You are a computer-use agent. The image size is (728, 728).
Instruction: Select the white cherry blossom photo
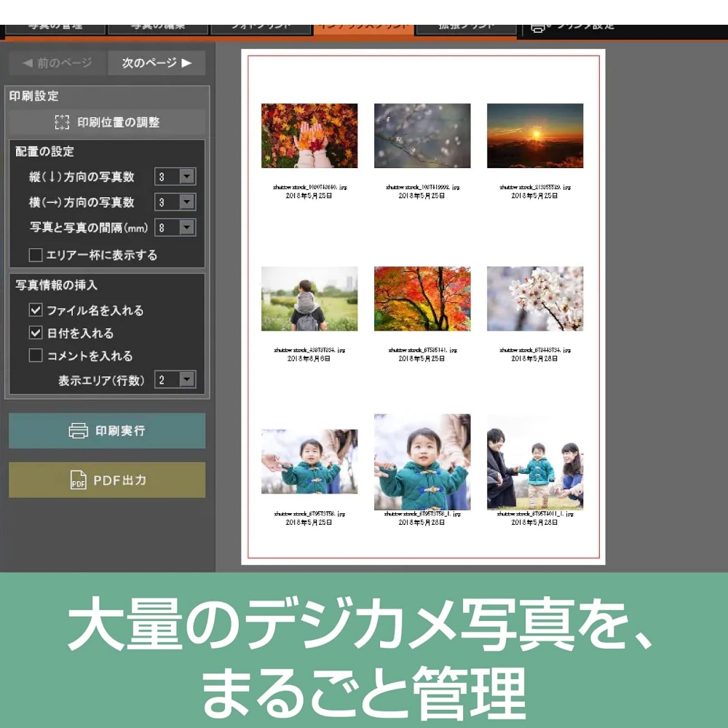pos(535,298)
